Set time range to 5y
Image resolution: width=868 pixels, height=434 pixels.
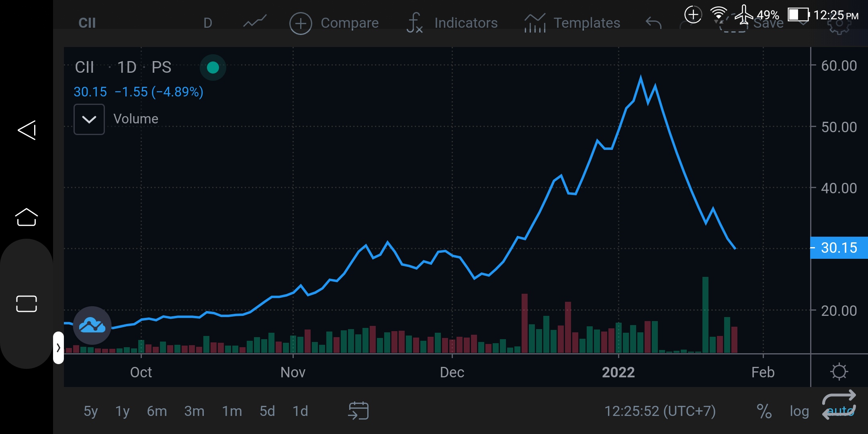91,411
